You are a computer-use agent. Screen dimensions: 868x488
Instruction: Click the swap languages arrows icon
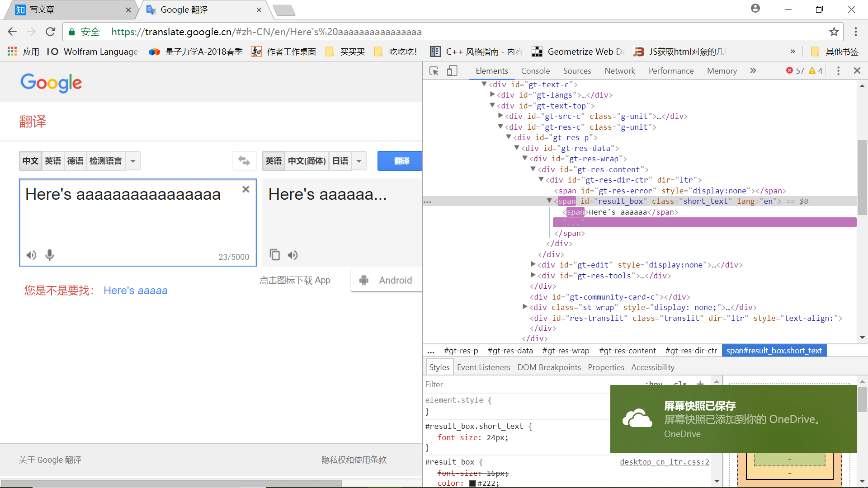[244, 161]
